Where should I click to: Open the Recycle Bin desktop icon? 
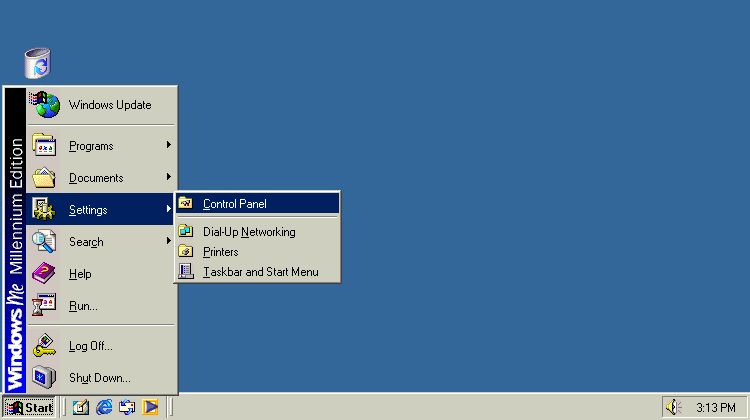38,63
